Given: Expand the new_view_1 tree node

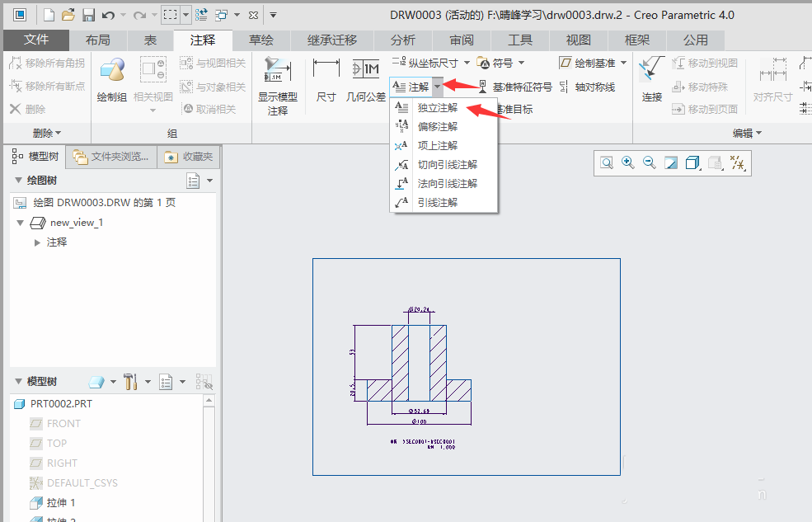Looking at the screenshot, I should tap(20, 222).
